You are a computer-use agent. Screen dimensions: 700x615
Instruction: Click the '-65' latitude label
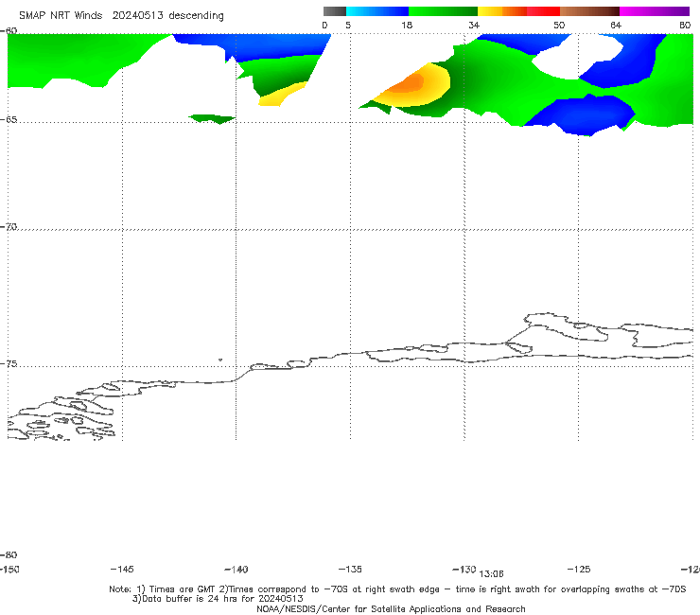click(x=9, y=120)
